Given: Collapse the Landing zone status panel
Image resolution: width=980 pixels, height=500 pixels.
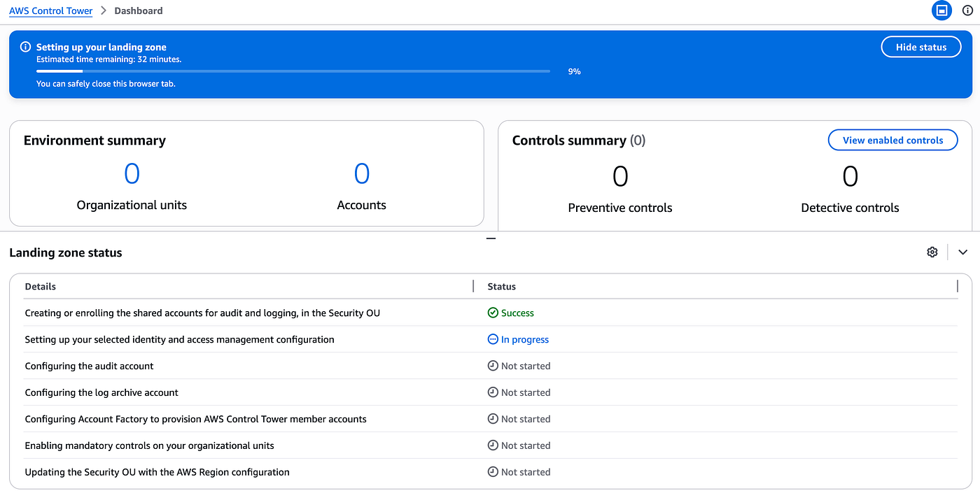Looking at the screenshot, I should [x=962, y=252].
